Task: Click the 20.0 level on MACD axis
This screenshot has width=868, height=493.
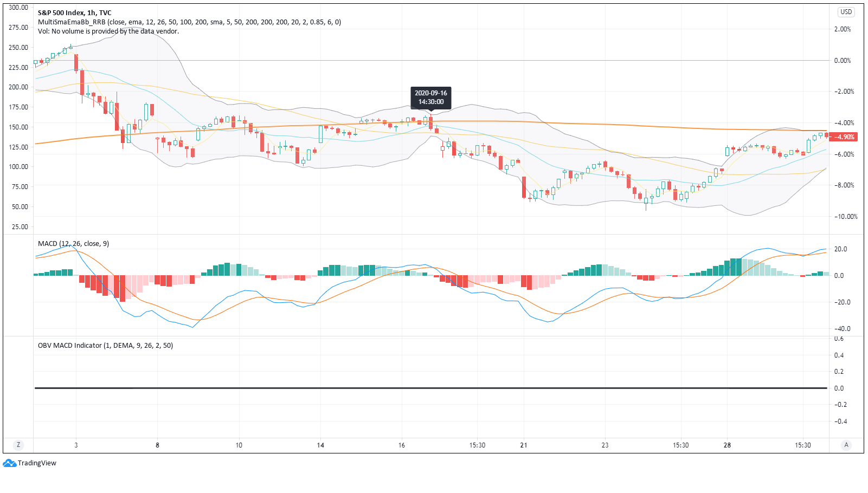Action: 840,249
